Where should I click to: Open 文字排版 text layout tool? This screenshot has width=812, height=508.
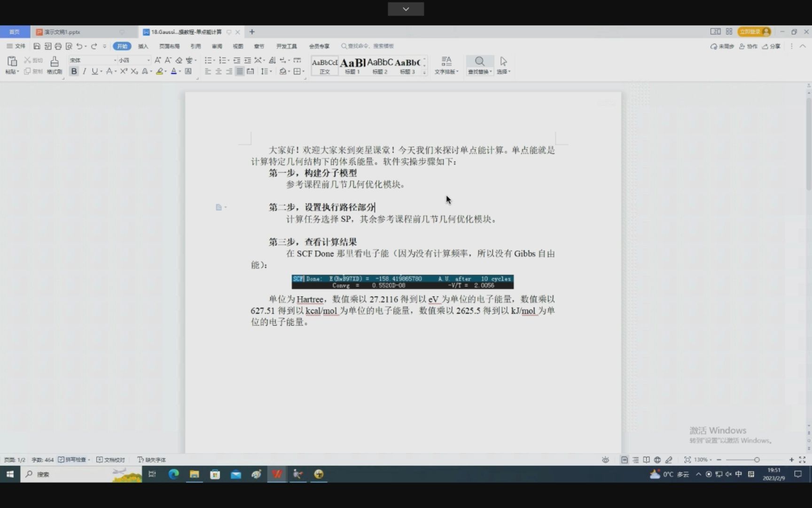click(x=446, y=66)
